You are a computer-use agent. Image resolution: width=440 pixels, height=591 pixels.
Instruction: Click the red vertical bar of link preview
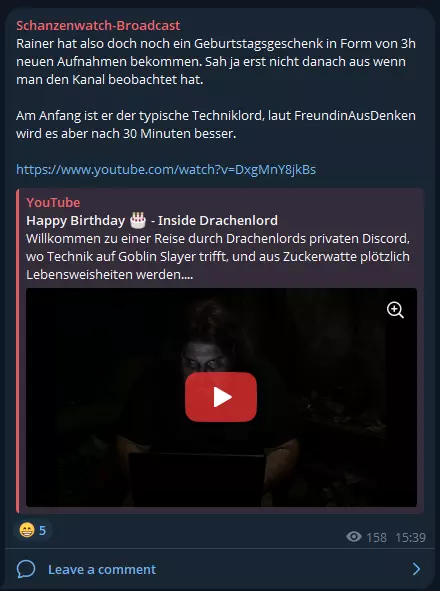point(17,351)
